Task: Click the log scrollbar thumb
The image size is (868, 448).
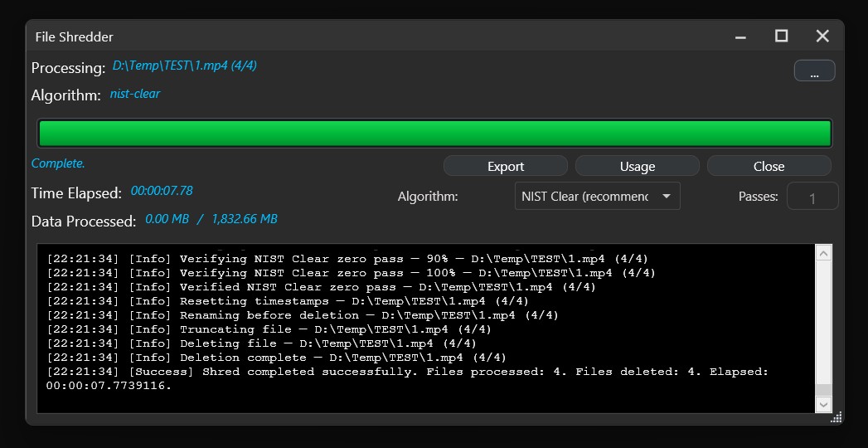Action: [824, 390]
